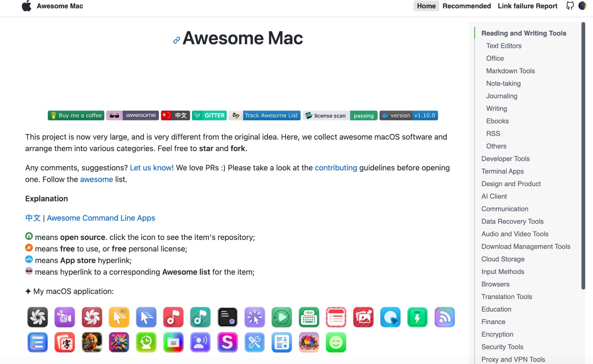
Task: Follow the 'Let us know!' link
Action: (152, 168)
